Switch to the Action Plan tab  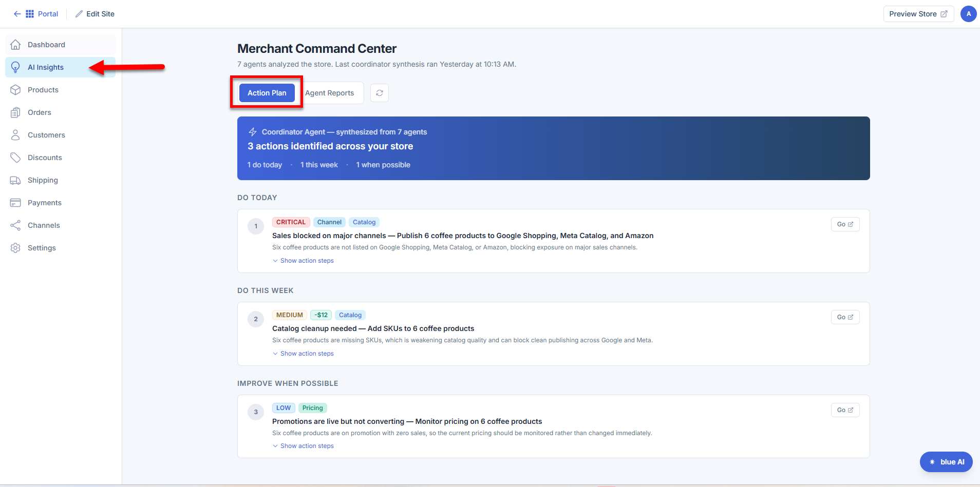pos(267,93)
